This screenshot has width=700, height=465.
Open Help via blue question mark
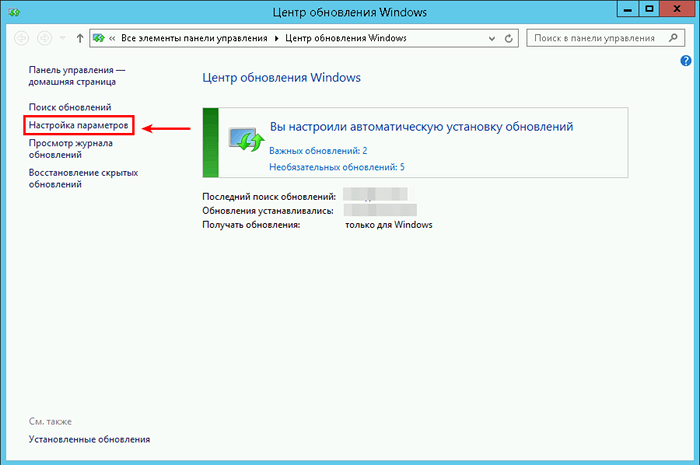[x=686, y=61]
